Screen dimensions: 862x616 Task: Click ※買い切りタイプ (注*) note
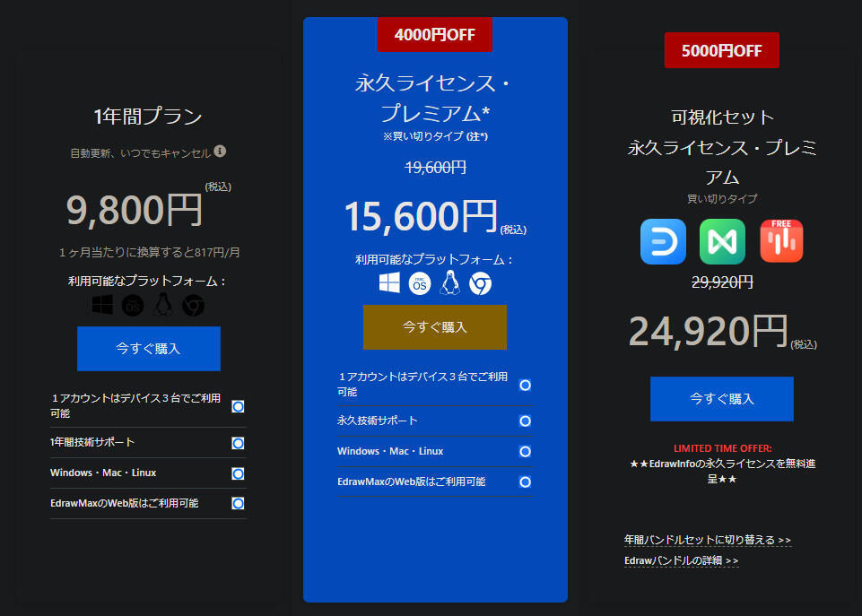(x=435, y=136)
